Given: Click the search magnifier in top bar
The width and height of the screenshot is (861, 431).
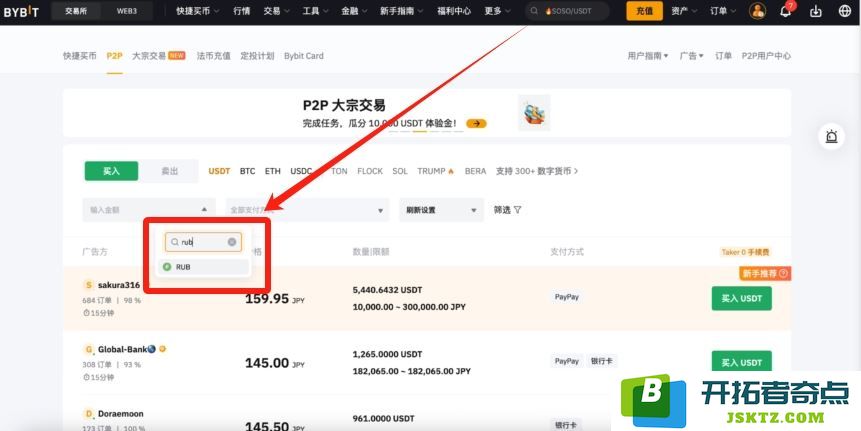Looking at the screenshot, I should (x=534, y=11).
